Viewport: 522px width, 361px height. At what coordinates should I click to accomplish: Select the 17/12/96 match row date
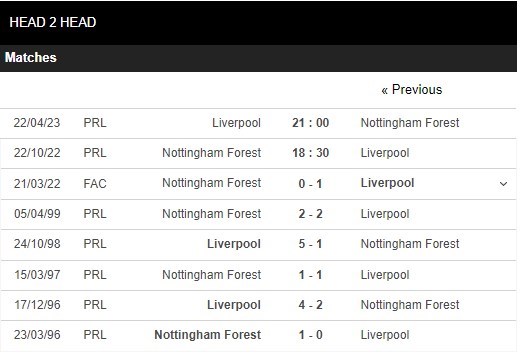37,305
